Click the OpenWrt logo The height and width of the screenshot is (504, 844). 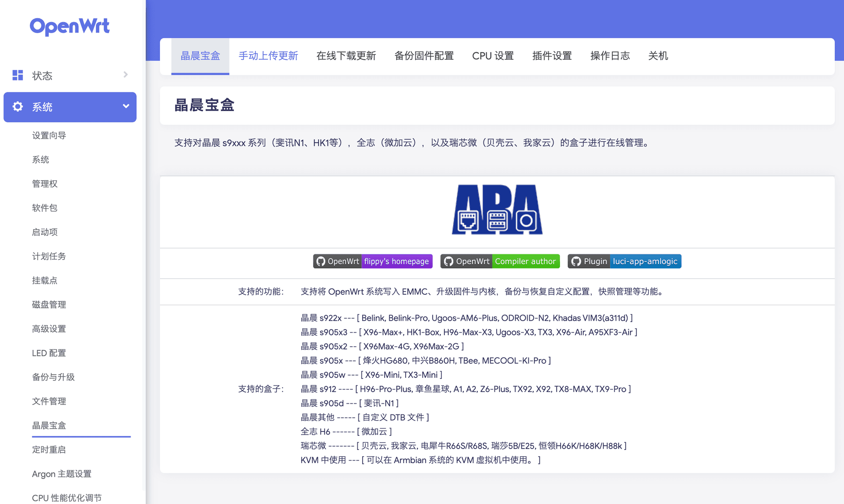coord(69,26)
